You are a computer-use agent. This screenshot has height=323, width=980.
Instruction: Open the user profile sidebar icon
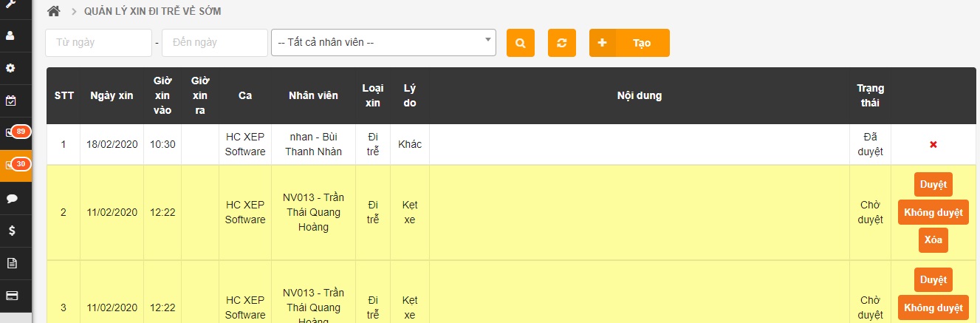tap(11, 35)
